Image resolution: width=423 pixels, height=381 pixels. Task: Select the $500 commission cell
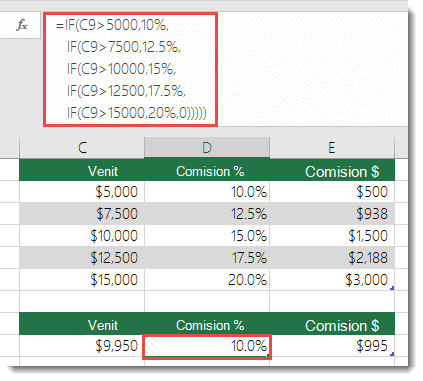coord(332,192)
